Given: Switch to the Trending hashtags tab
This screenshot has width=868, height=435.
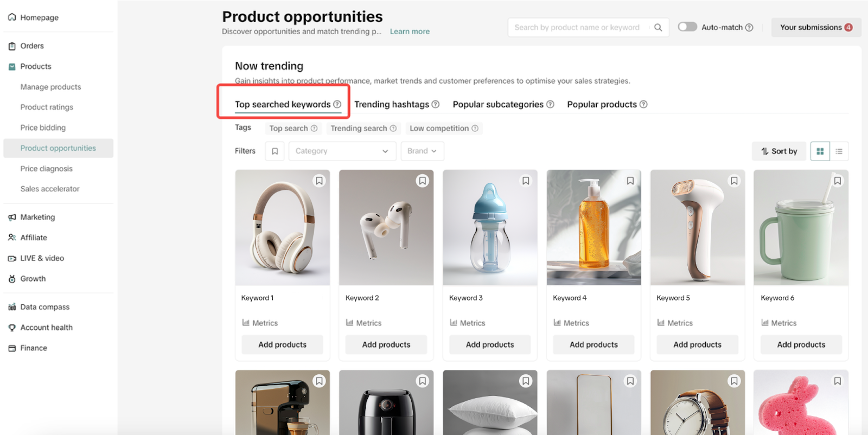Looking at the screenshot, I should coord(392,104).
